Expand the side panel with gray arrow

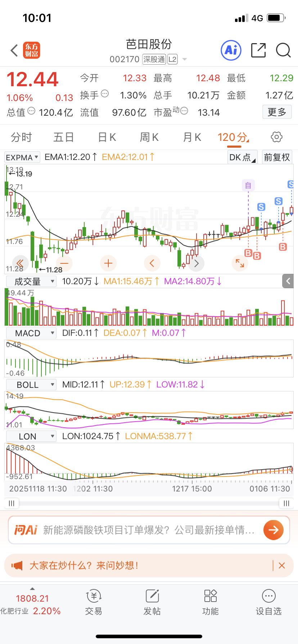coord(288,281)
